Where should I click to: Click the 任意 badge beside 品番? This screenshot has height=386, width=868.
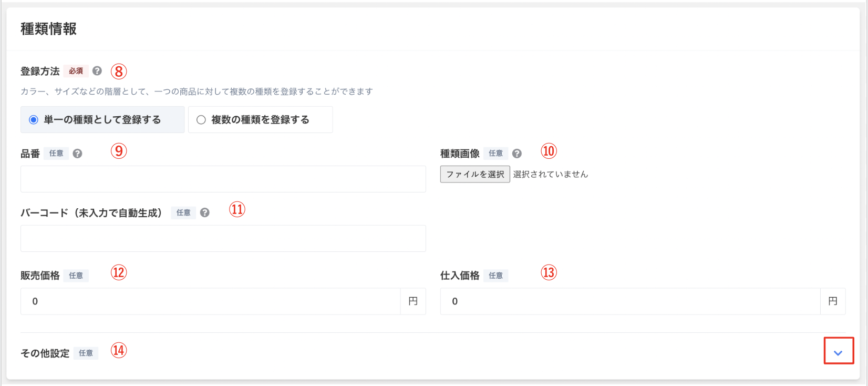(56, 154)
